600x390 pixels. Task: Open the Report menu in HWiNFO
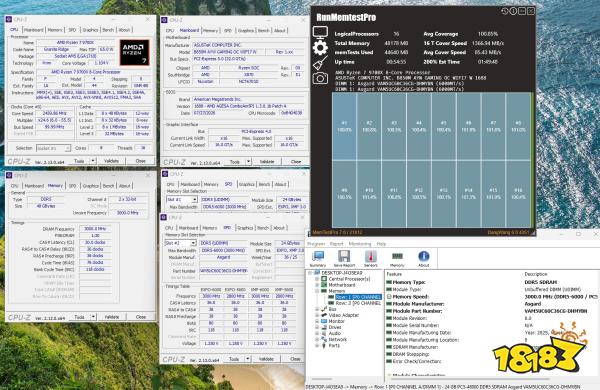(337, 244)
